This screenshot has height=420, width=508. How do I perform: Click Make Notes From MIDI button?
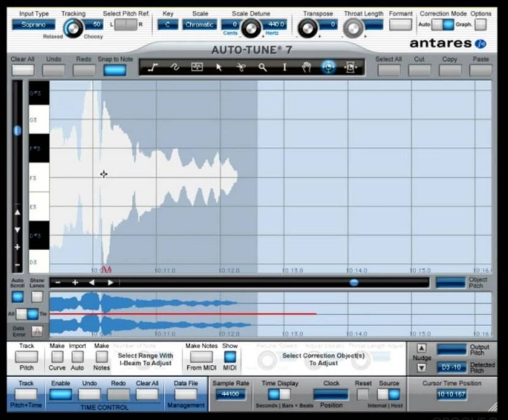tap(201, 357)
